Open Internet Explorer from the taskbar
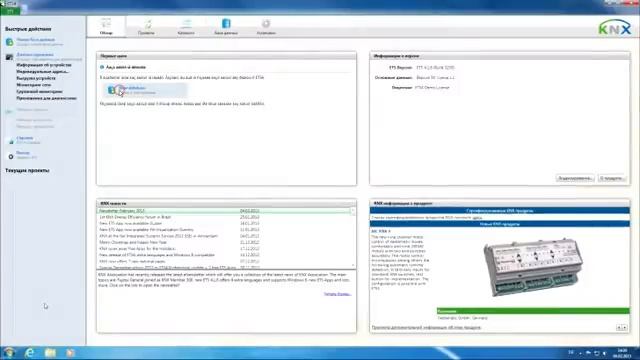This screenshot has width=640, height=360. click(29, 353)
